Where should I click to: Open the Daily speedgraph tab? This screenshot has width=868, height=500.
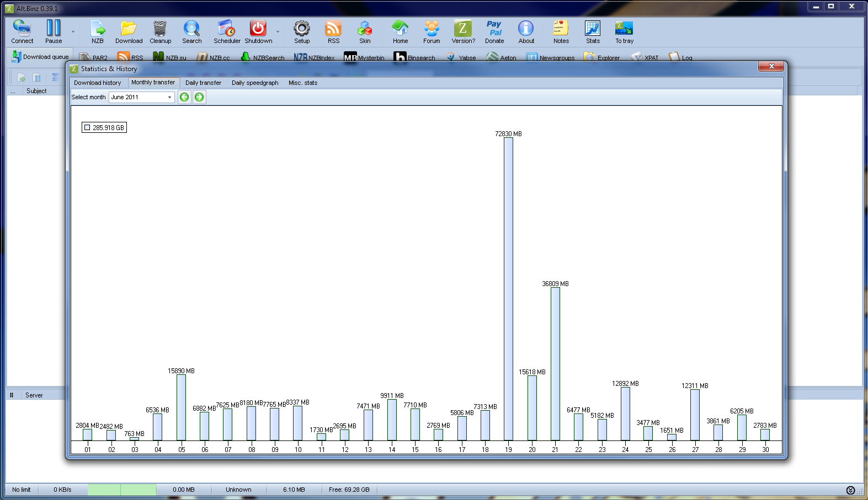tap(255, 83)
